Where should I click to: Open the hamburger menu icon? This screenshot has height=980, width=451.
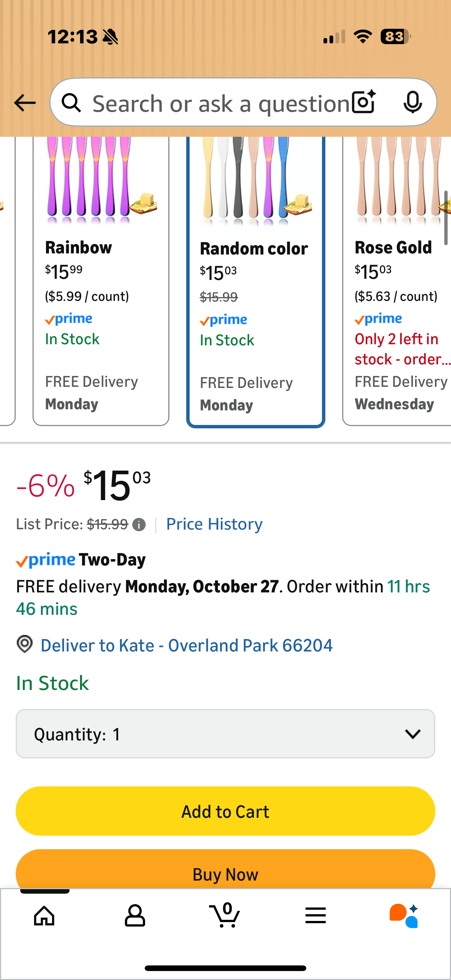click(316, 915)
